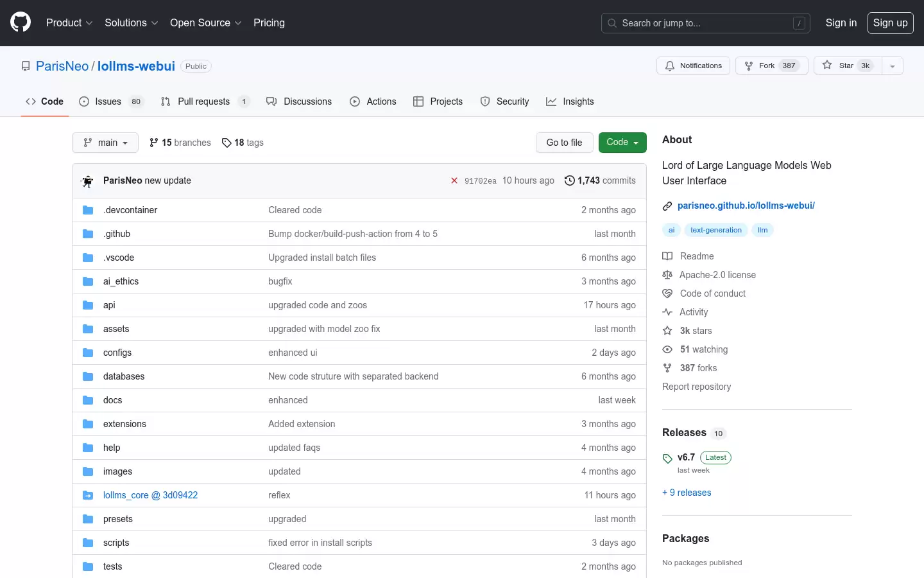The height and width of the screenshot is (578, 924).
Task: Click the Fork button icon
Action: click(748, 66)
